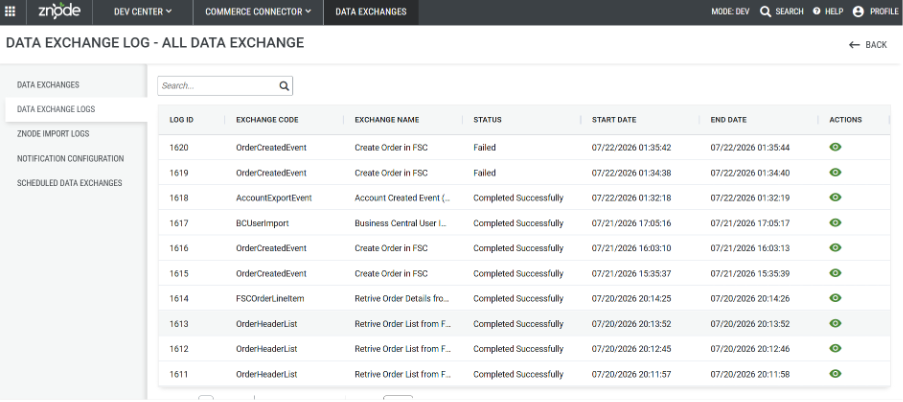View details of log 1617
903x402 pixels.
835,222
